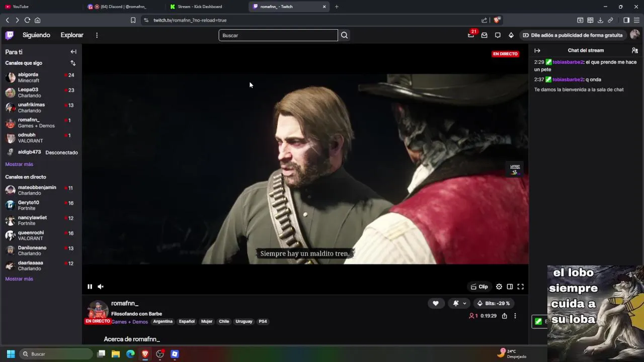Click Dile adiós a publicidad de forma gratuita

pos(573,35)
